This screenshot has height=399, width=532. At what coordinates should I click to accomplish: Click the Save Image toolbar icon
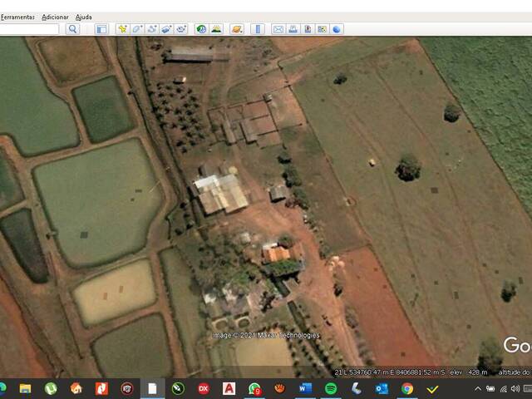[308, 29]
